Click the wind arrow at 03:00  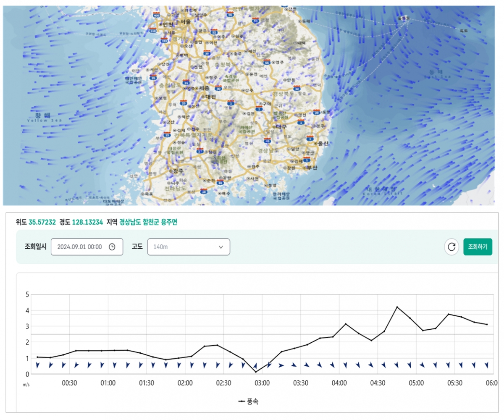tap(256, 365)
